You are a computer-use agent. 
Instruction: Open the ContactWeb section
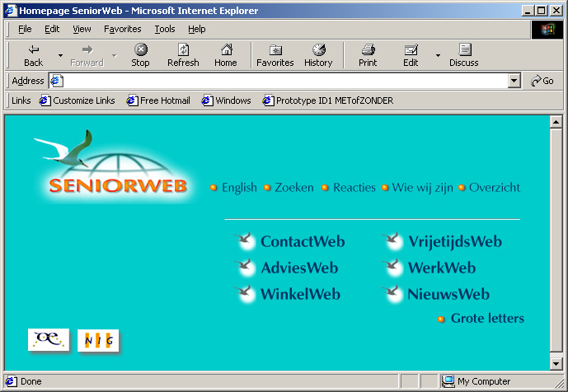tap(303, 241)
